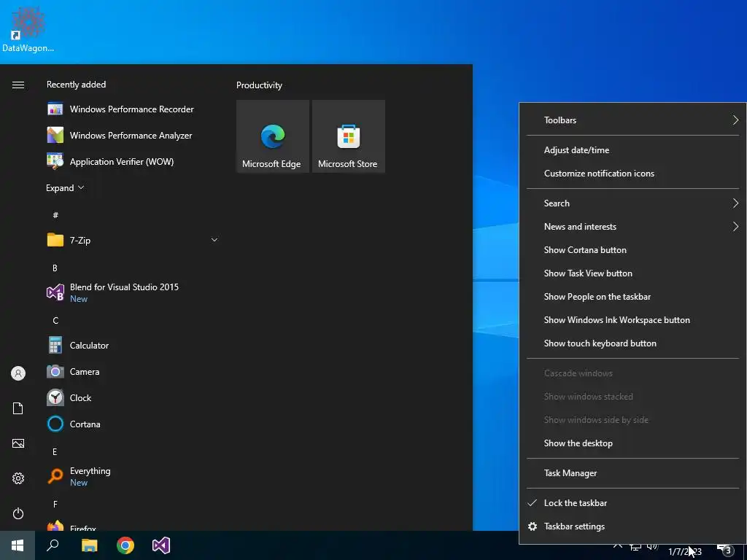Open Taskbar settings

(632, 526)
